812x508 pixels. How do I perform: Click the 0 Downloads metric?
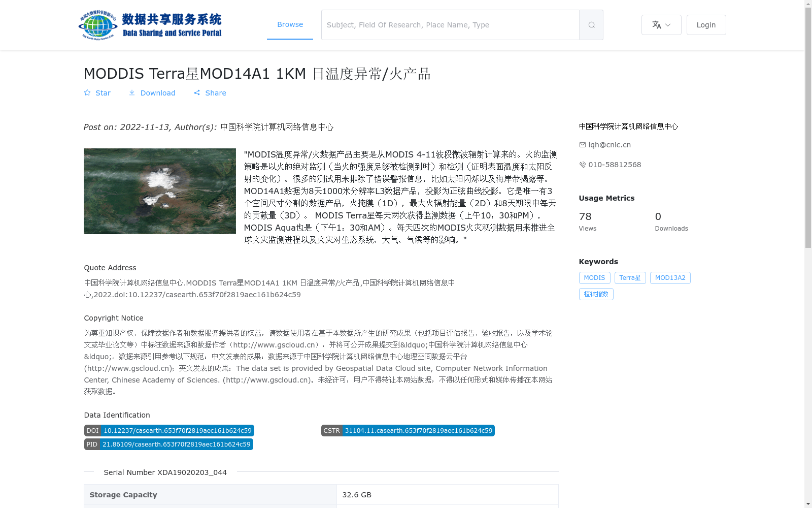pos(671,221)
